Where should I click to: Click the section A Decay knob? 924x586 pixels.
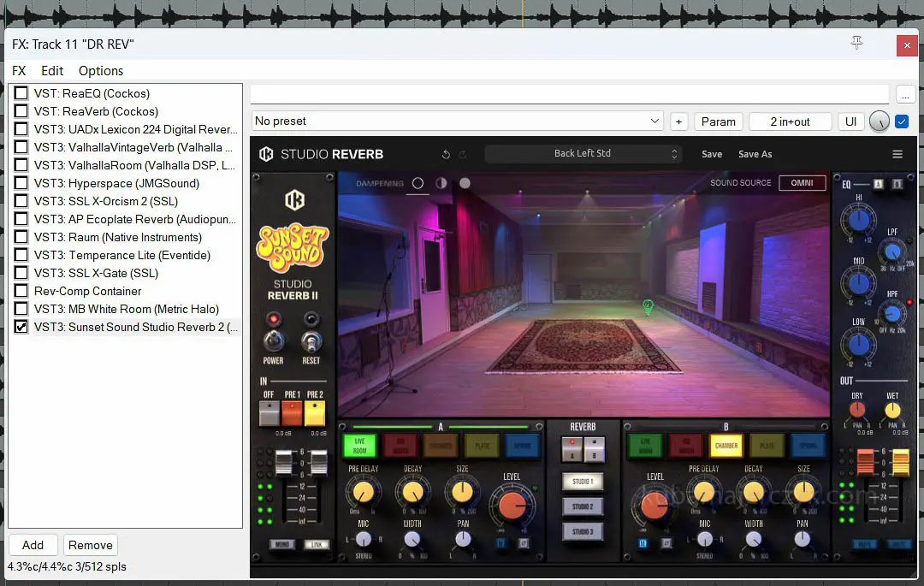412,492
